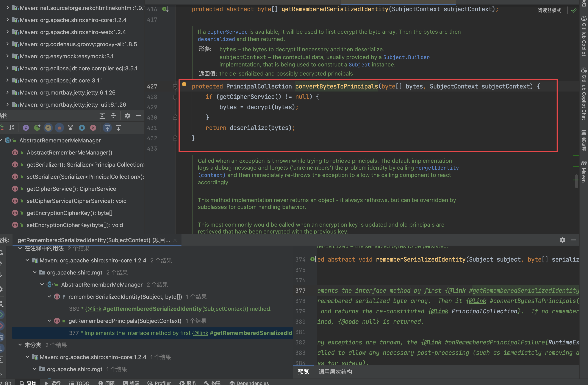The image size is (588, 385).
Task: Click forgetIdentity link in documentation
Action: pyautogui.click(x=437, y=168)
